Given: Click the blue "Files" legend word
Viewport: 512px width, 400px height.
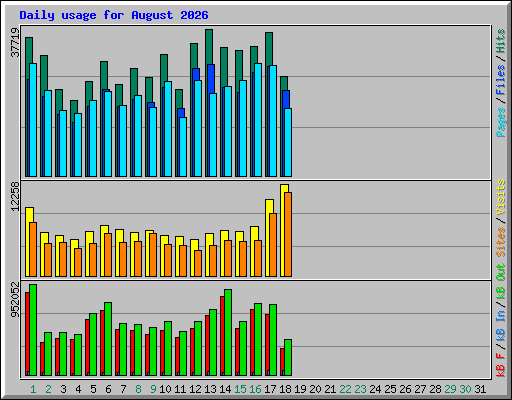Looking at the screenshot, I should (501, 80).
